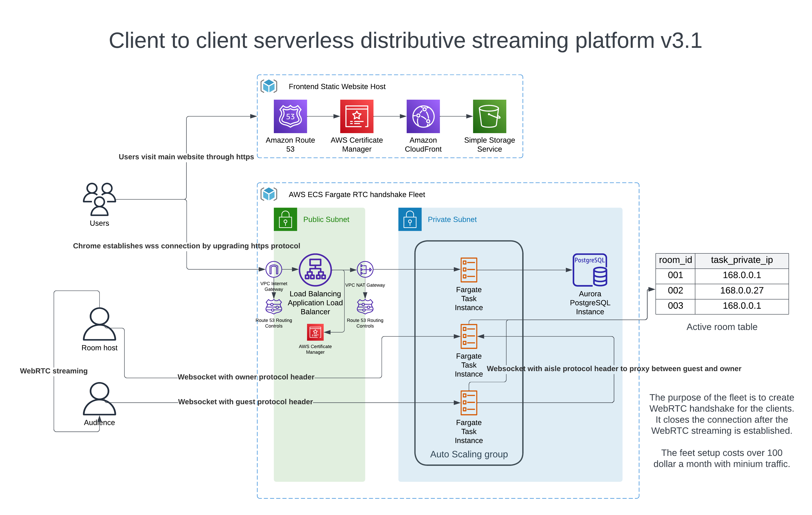Select the room_id header cell
The height and width of the screenshot is (515, 812).
click(675, 260)
